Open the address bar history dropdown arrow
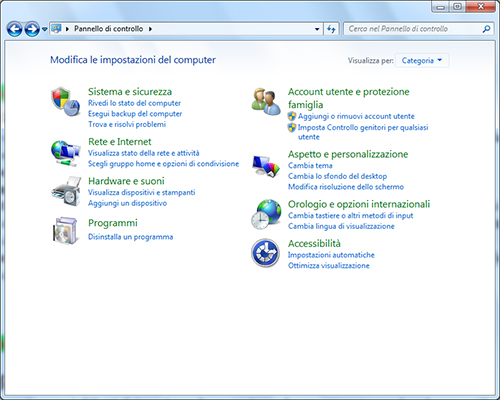Viewport: 500px width, 400px height. [x=317, y=29]
